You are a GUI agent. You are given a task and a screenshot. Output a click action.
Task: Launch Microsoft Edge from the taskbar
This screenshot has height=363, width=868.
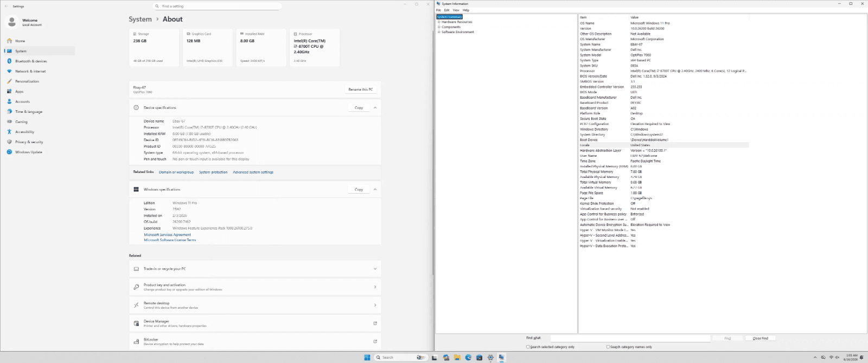click(x=468, y=358)
